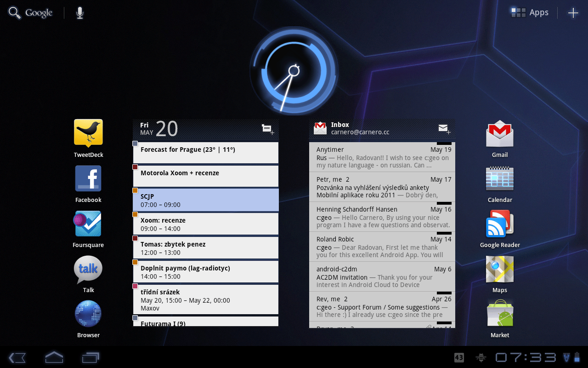Launch the Facebook app
The image size is (588, 368).
click(x=88, y=178)
